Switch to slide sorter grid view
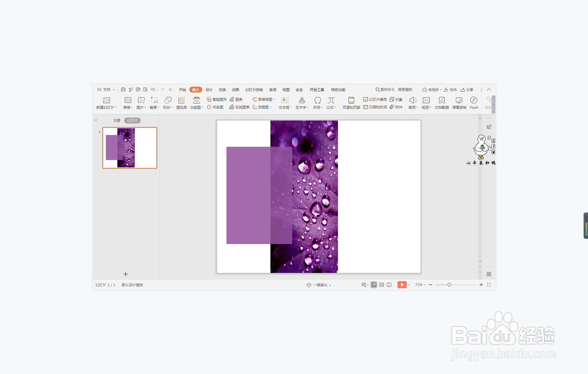The height and width of the screenshot is (374, 588). point(381,285)
